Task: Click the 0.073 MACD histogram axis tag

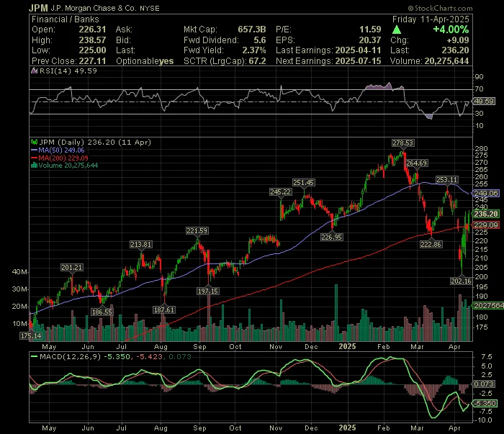Action: pyautogui.click(x=484, y=384)
